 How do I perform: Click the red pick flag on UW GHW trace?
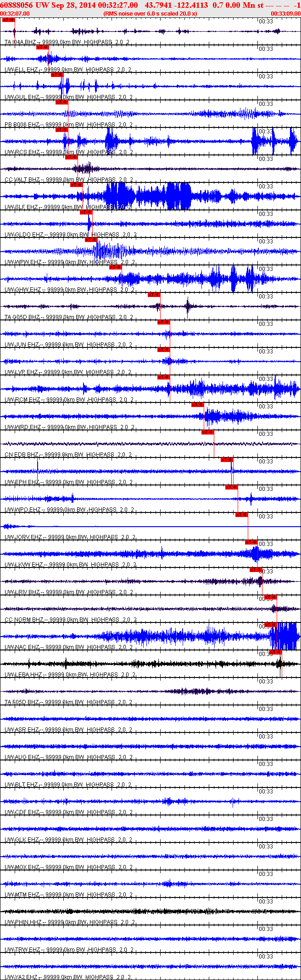115,267
